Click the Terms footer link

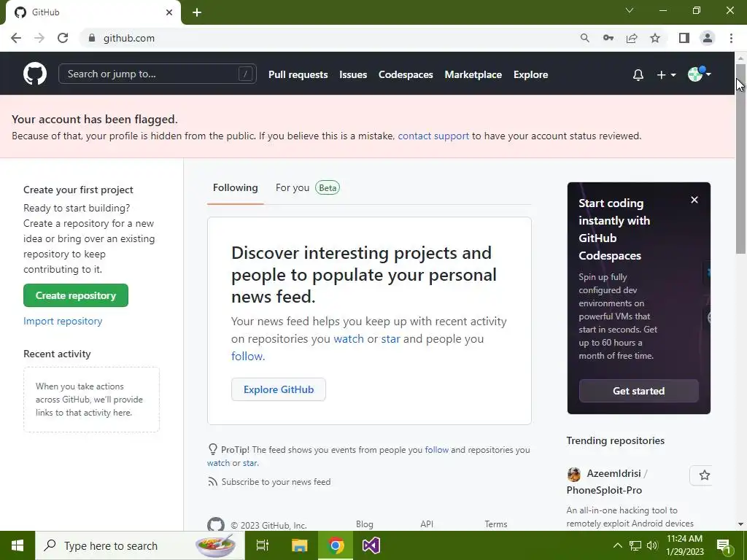click(496, 524)
